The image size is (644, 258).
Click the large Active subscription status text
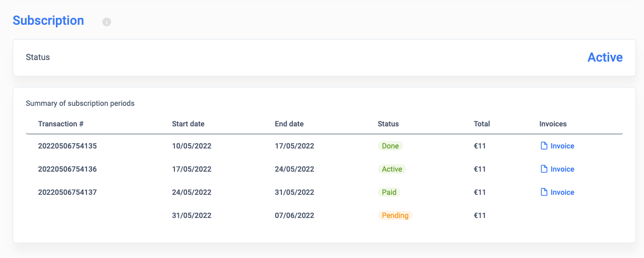click(x=605, y=57)
